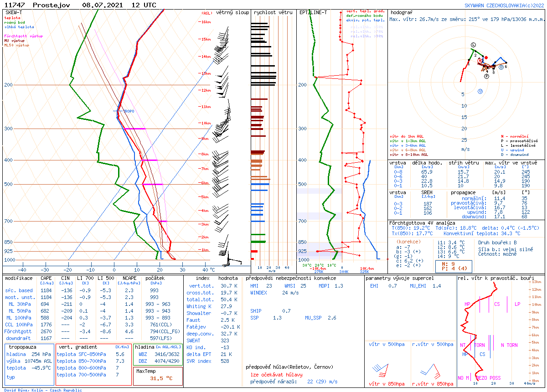Image resolution: width=547 pixels, height=392 pixels.
Task: Click the 'MU_SSP' label
Action: [313, 318]
